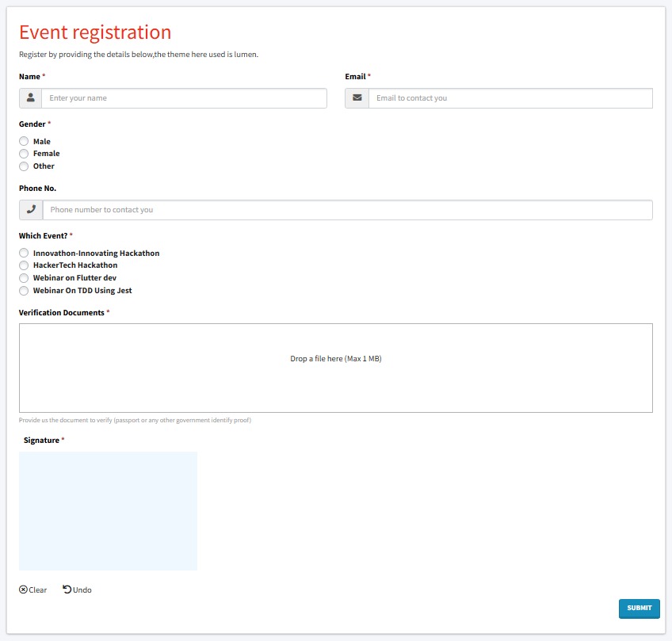
Task: Select Webinar On TDD Using Jest
Action: coord(24,291)
